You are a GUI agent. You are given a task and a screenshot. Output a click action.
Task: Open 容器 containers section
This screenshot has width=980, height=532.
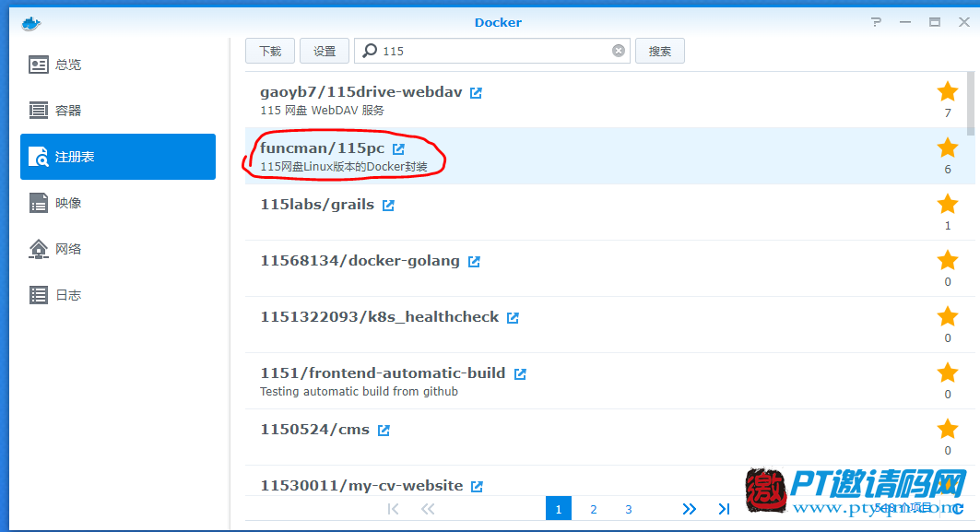click(118, 111)
